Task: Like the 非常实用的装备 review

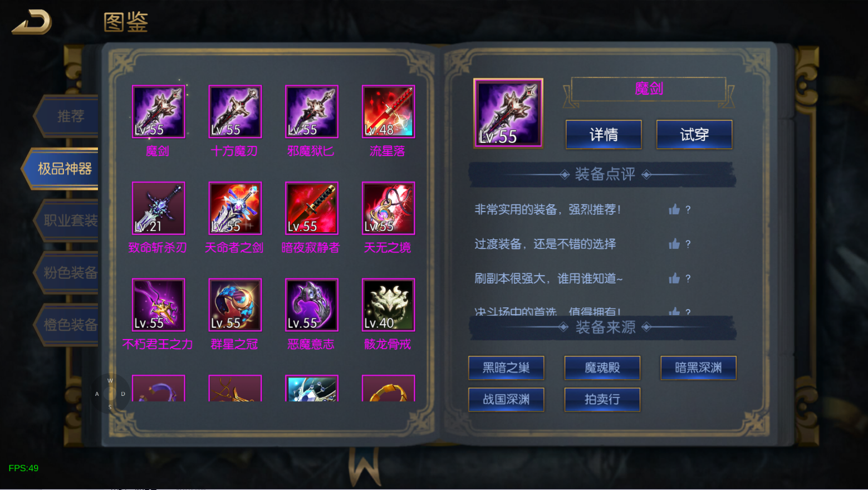Action: point(674,209)
